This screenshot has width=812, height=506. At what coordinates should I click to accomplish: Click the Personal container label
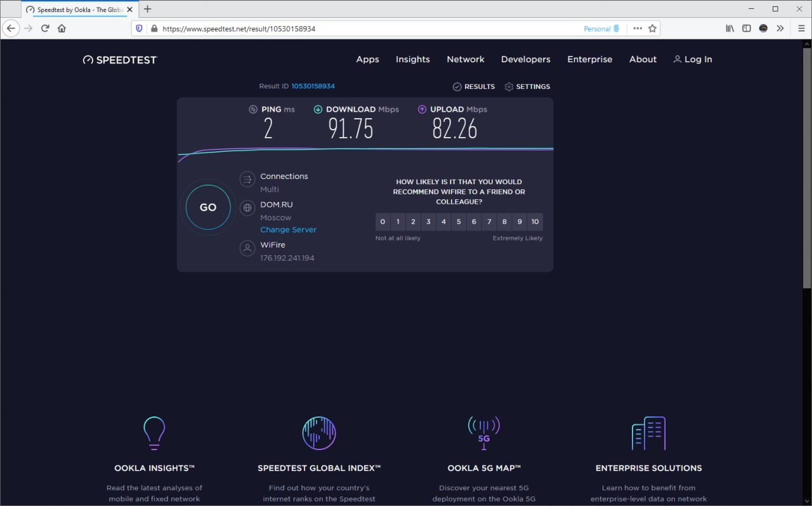pos(601,29)
